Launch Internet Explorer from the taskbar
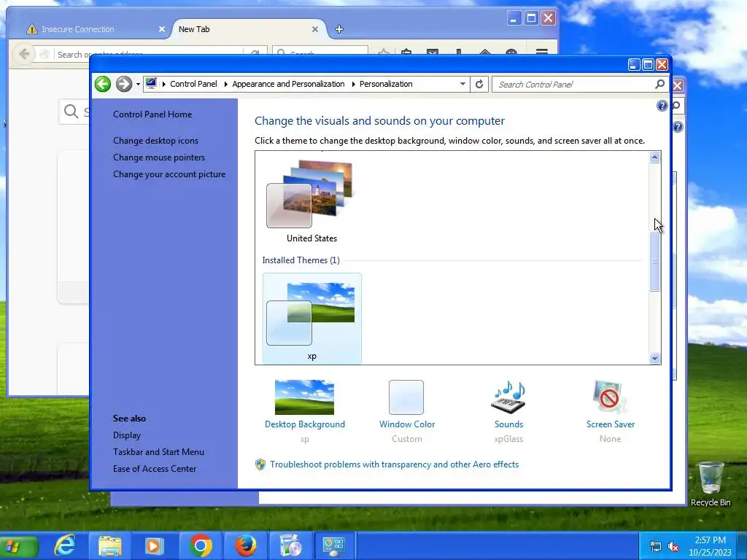The height and width of the screenshot is (560, 747). click(64, 545)
